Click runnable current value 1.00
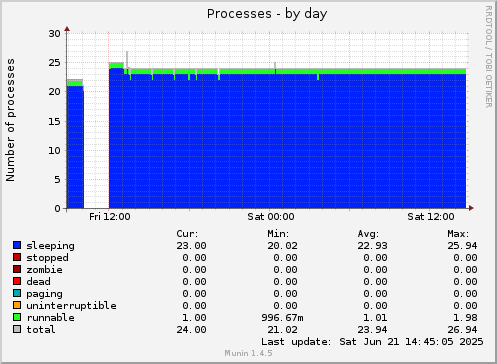The width and height of the screenshot is (497, 364). point(194,318)
